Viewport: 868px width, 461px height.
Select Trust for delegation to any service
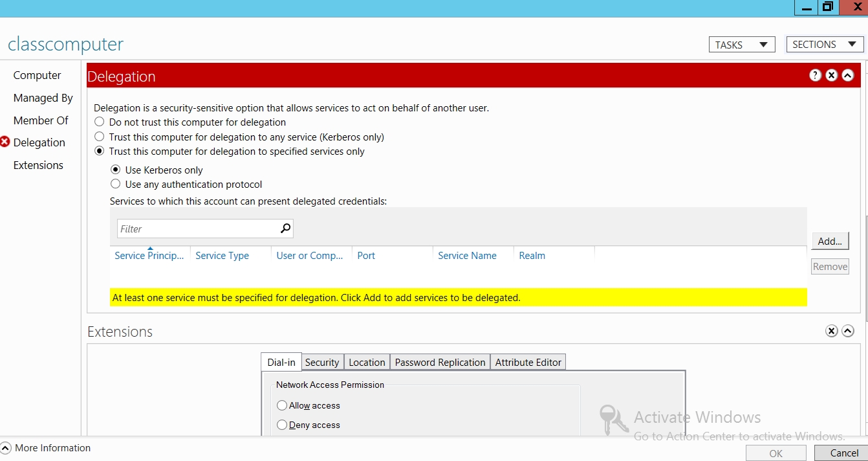click(100, 137)
